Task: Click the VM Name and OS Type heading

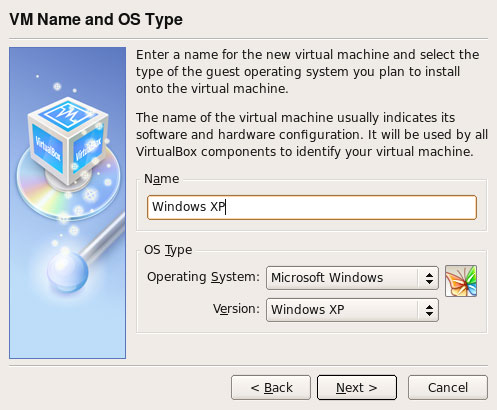Action: pos(96,20)
